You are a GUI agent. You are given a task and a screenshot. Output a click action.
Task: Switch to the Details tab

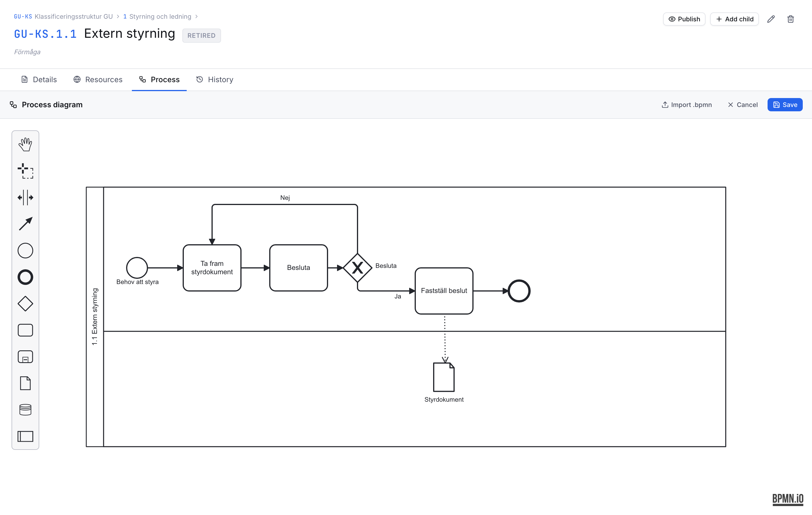[39, 80]
